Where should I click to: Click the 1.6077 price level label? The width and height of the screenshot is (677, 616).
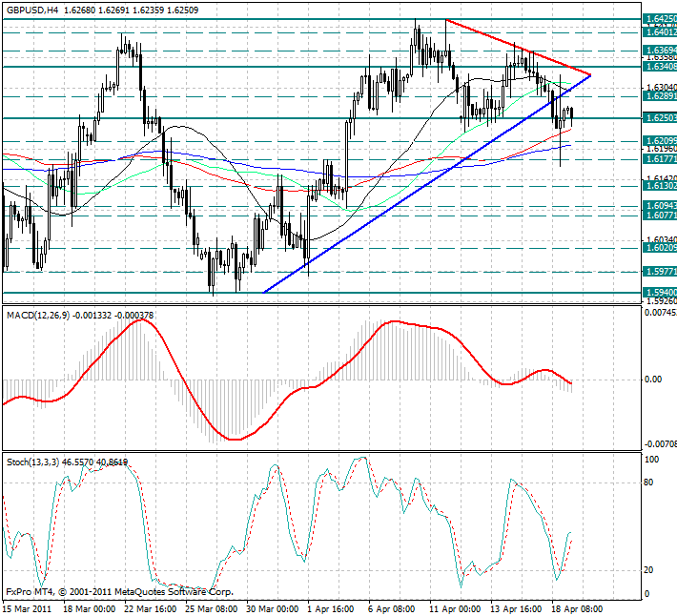coord(660,215)
